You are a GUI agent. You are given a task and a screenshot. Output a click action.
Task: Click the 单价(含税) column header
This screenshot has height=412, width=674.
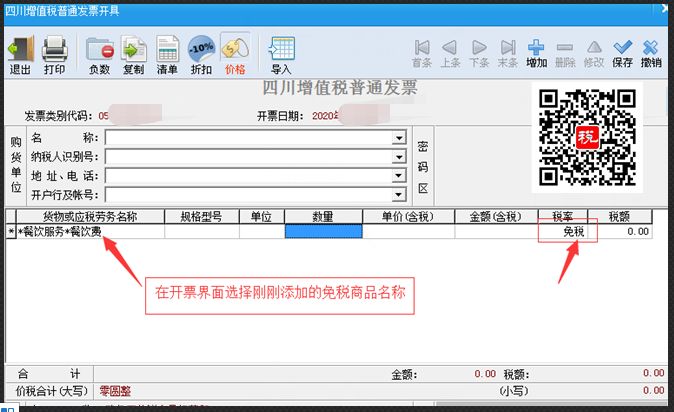(x=408, y=217)
